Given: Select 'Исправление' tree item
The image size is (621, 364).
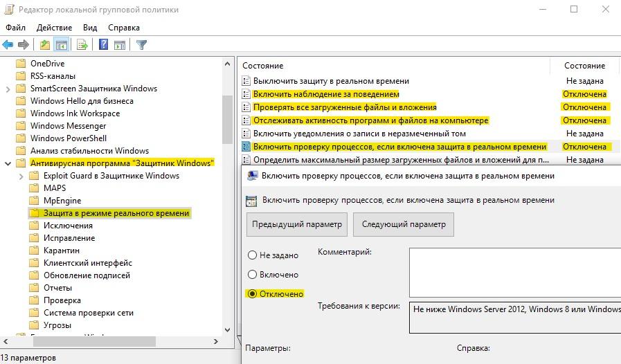Looking at the screenshot, I should pyautogui.click(x=69, y=238).
